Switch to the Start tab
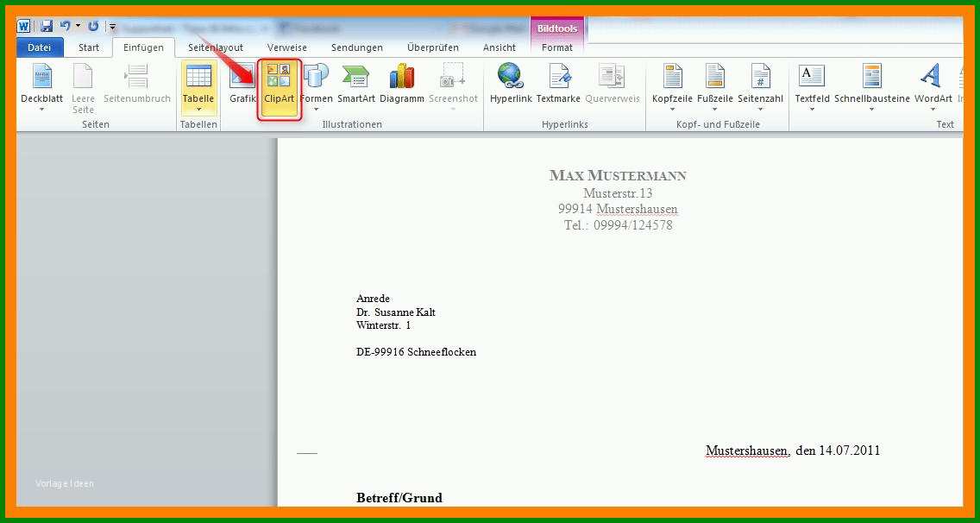Viewport: 980px width, 523px height. coord(89,47)
